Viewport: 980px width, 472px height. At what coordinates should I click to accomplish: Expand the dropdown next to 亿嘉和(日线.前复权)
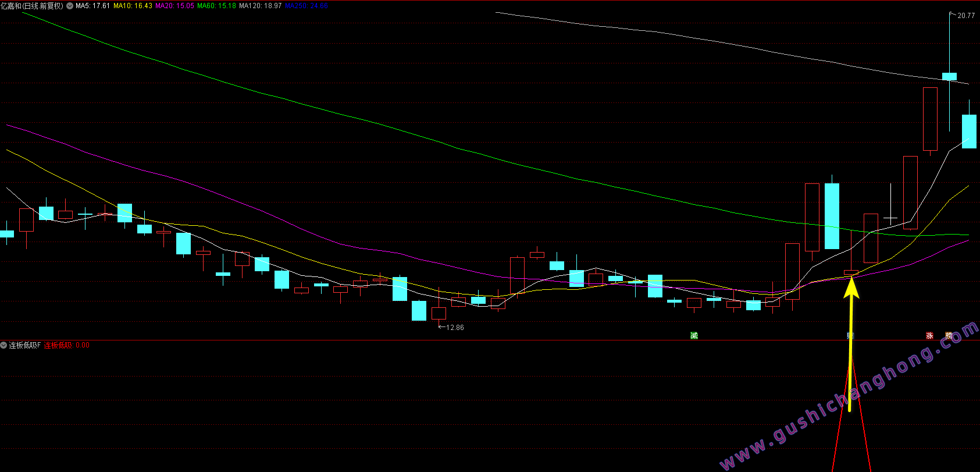pyautogui.click(x=70, y=6)
